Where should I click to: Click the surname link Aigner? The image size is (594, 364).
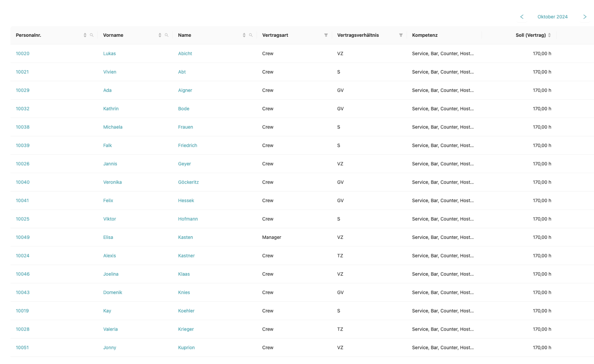click(185, 90)
